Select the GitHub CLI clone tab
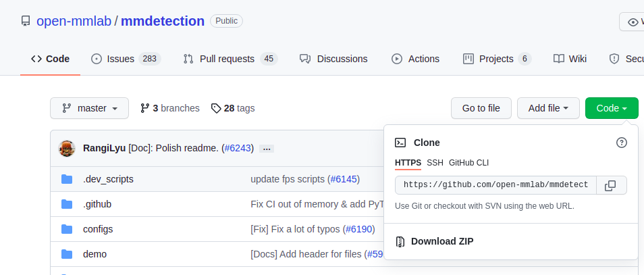This screenshot has width=644, height=275. click(x=468, y=163)
